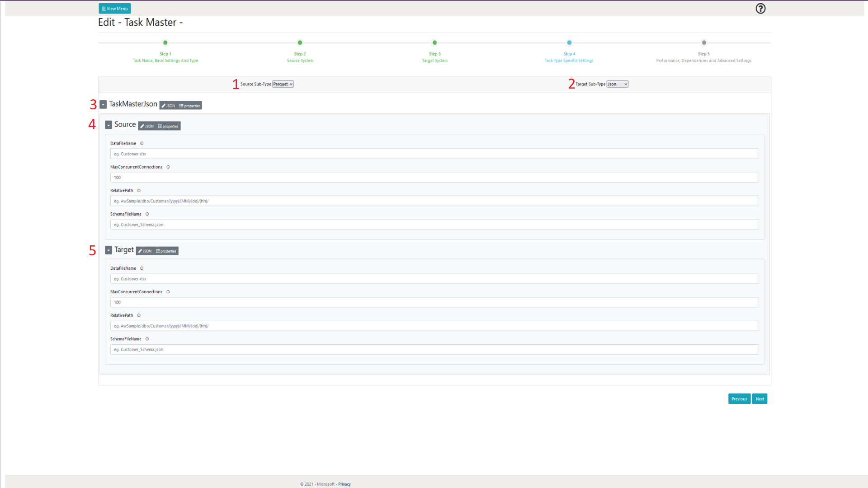Viewport: 868px width, 488px height.
Task: Click the info icon next to Source MaxConcurrentConnections
Action: click(168, 167)
